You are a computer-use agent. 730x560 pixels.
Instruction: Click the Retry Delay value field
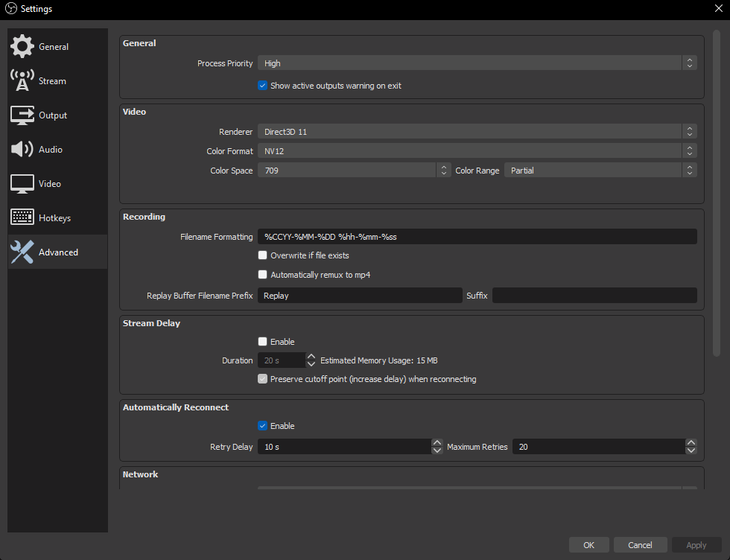[344, 446]
